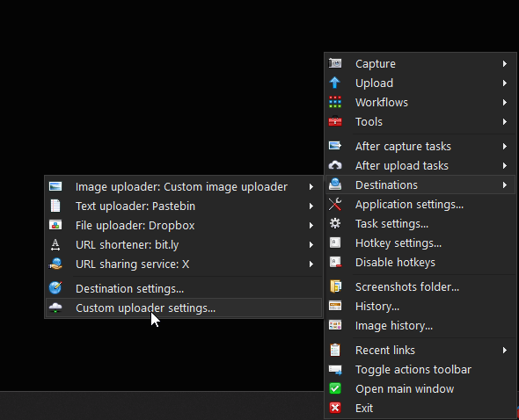Open the Capture menu entry
Image resolution: width=519 pixels, height=420 pixels.
tap(420, 63)
